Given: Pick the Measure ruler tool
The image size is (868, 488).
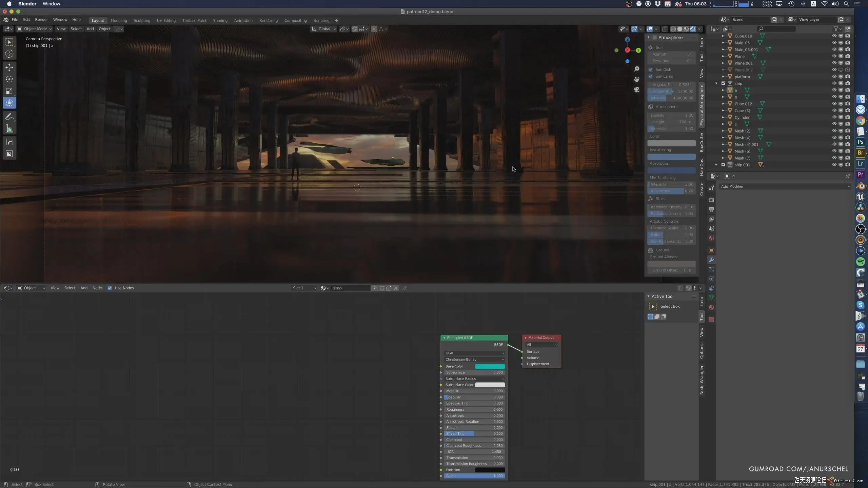Looking at the screenshot, I should pyautogui.click(x=9, y=129).
